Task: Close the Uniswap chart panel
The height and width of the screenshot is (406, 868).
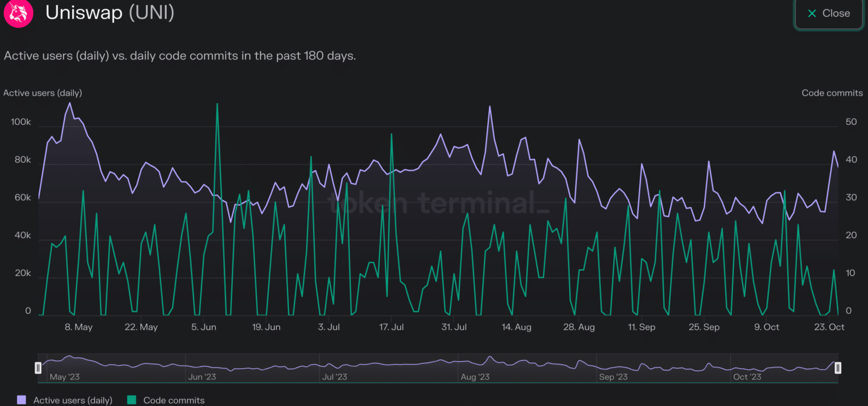Action: [x=829, y=14]
